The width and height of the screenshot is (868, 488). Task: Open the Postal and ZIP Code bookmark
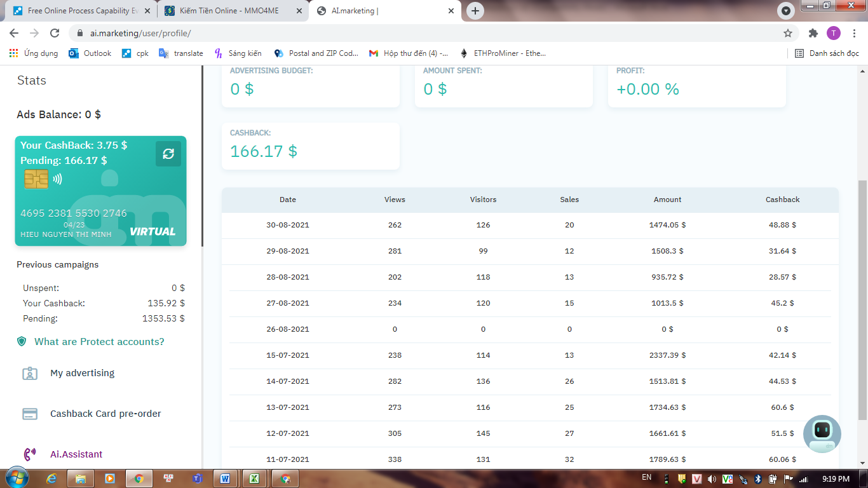click(x=316, y=53)
